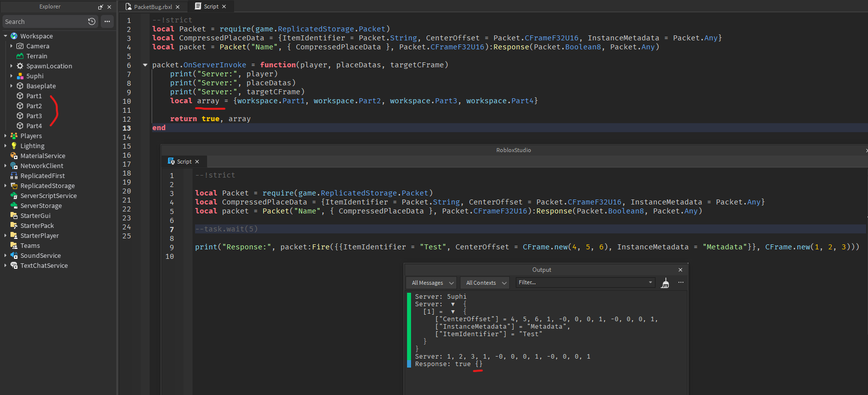Click the Camera icon in Explorer
Image resolution: width=868 pixels, height=395 pixels.
[20, 46]
